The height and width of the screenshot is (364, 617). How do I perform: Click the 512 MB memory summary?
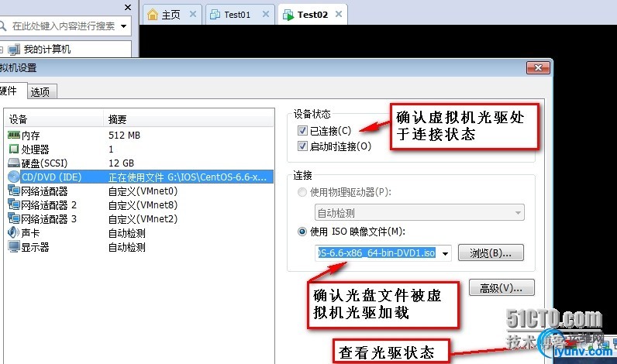[x=124, y=136]
